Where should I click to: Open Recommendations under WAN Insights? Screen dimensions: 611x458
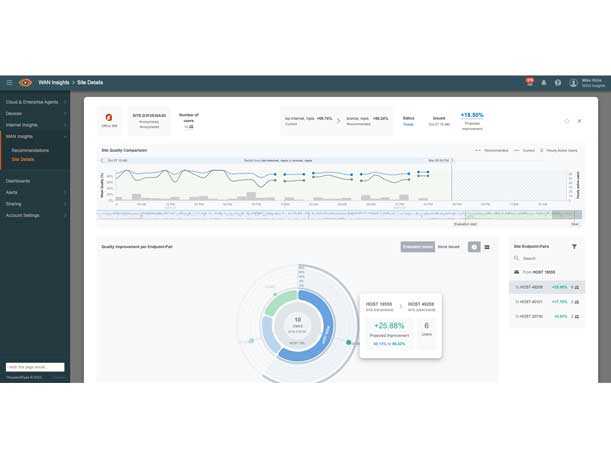tap(31, 150)
